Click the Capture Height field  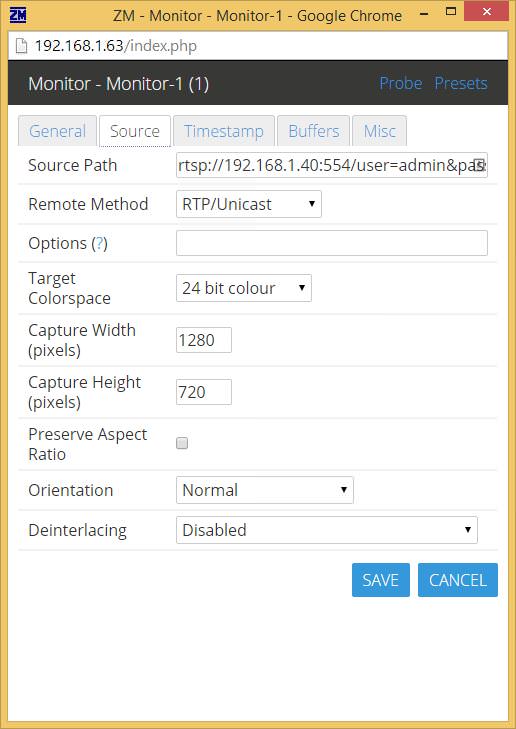tap(204, 392)
